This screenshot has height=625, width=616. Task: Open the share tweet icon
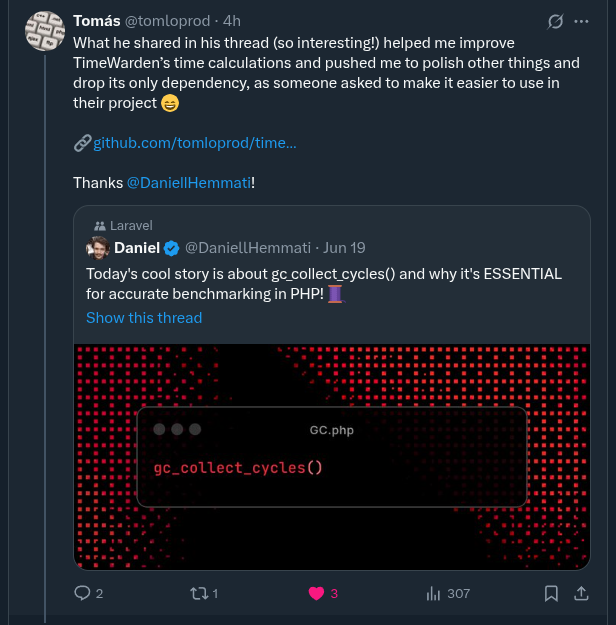coord(581,593)
